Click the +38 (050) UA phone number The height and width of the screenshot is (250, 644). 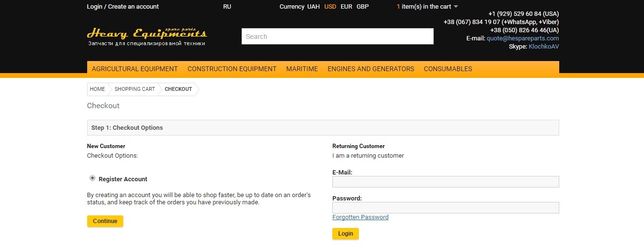pos(525,30)
